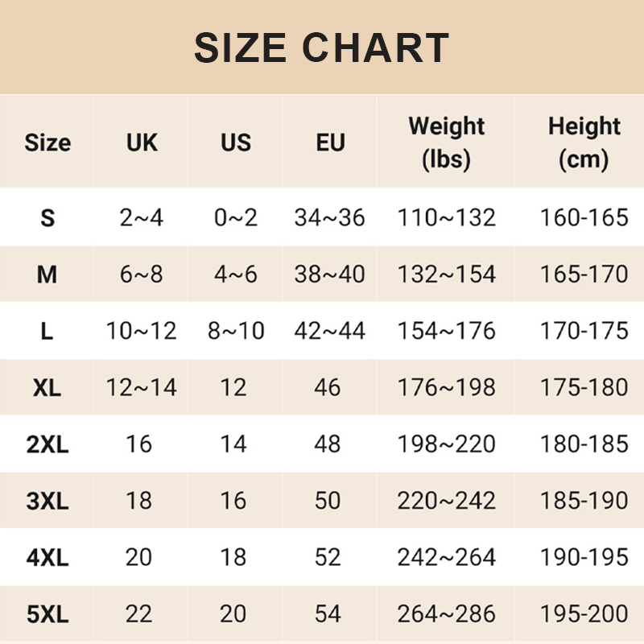Select the M size row label
The width and height of the screenshot is (644, 644).
[x=47, y=275]
